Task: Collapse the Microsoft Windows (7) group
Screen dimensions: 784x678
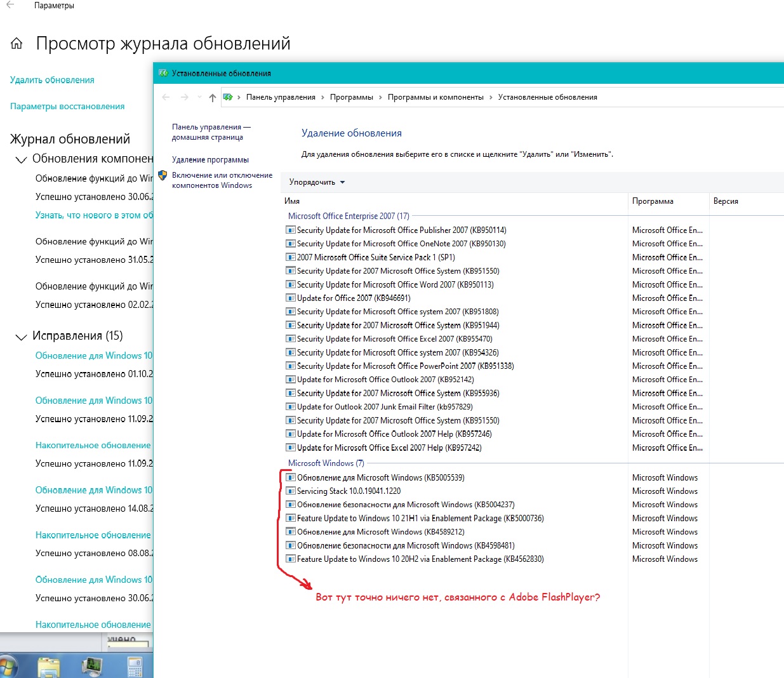Action: [326, 463]
